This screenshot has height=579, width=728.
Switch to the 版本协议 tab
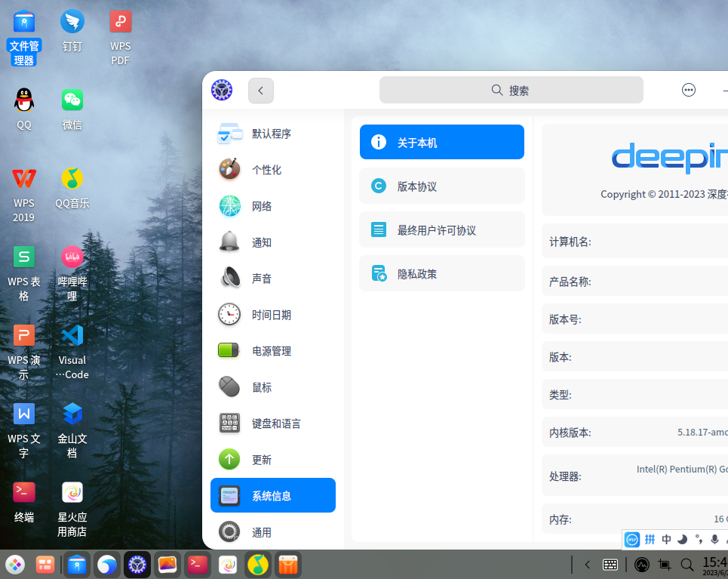click(x=441, y=186)
